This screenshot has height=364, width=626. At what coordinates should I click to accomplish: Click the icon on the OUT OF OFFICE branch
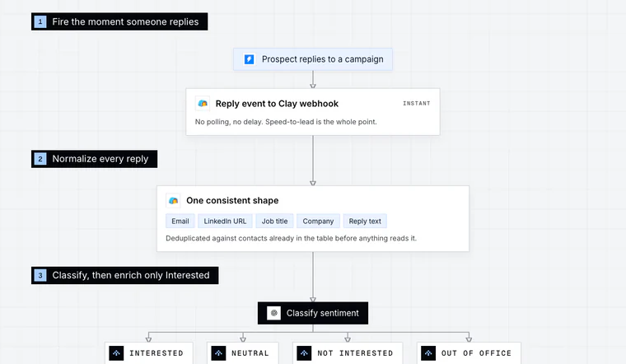click(428, 353)
